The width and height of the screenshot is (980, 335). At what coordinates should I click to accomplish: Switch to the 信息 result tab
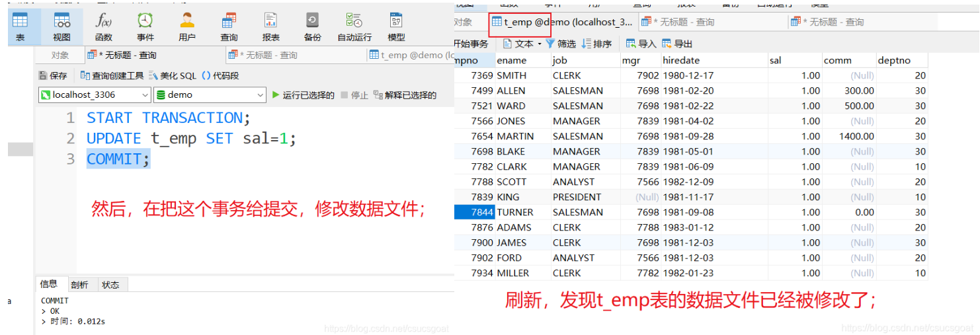pyautogui.click(x=49, y=284)
